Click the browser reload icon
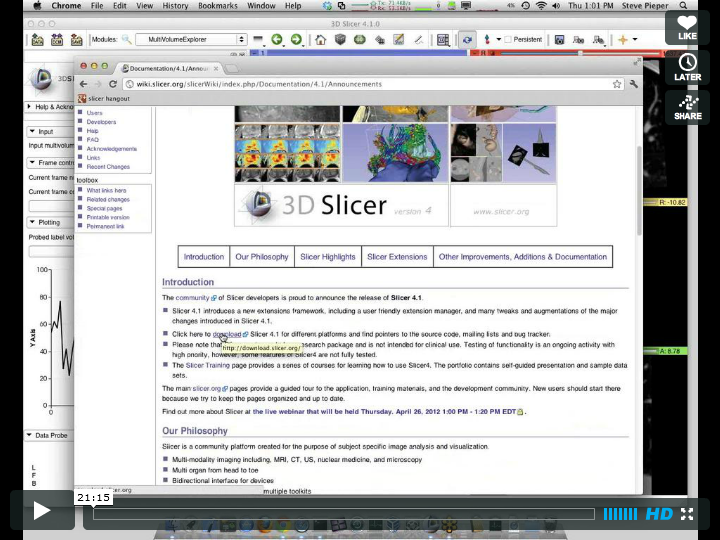Image resolution: width=720 pixels, height=540 pixels. 113,84
